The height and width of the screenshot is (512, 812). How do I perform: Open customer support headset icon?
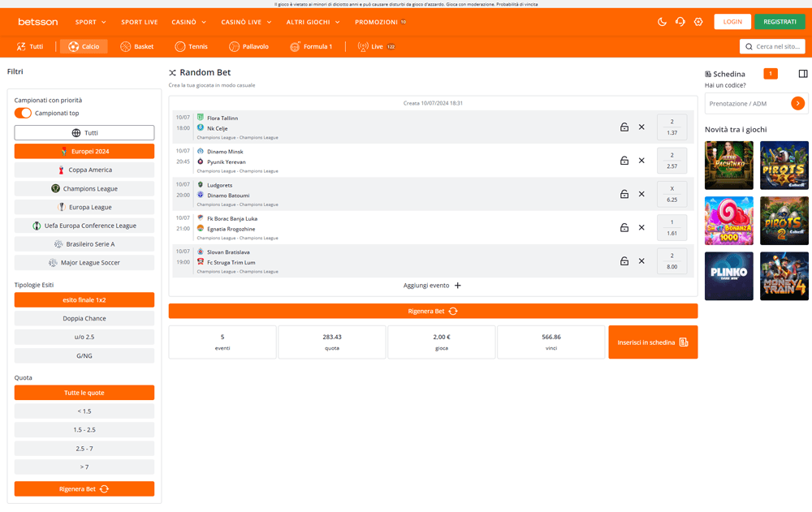point(680,22)
